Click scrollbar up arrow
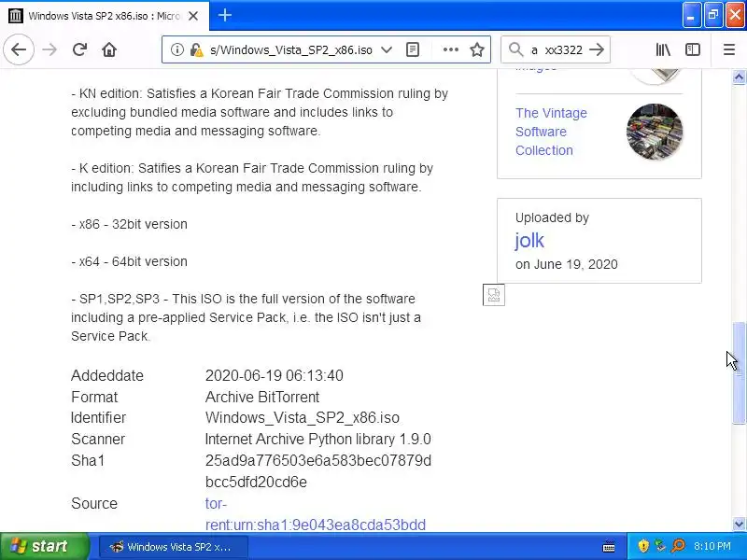Screen dimensions: 747x560 (x=739, y=77)
